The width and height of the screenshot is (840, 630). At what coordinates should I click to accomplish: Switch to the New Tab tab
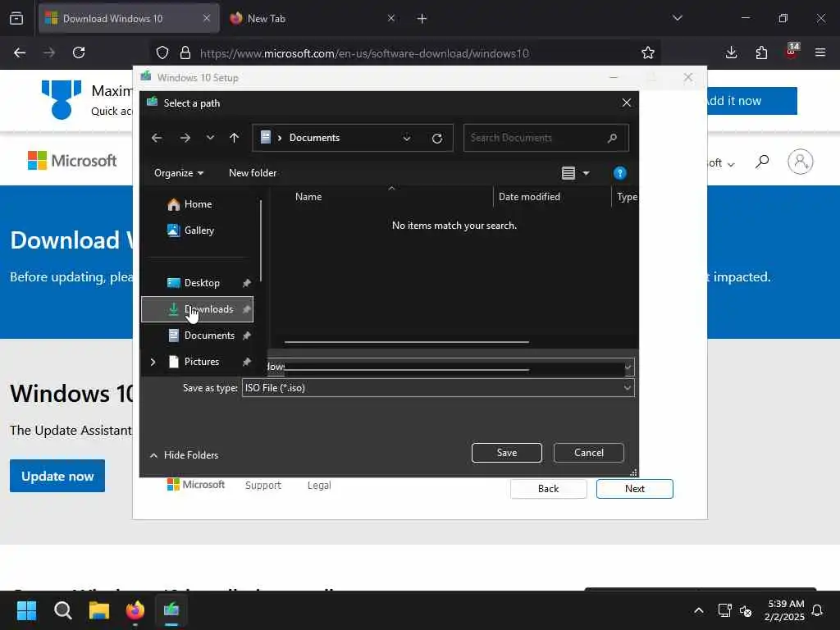(311, 19)
